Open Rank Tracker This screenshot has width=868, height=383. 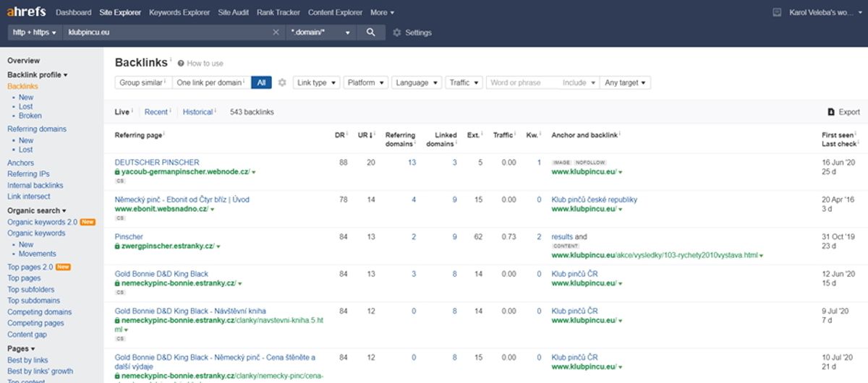(278, 12)
